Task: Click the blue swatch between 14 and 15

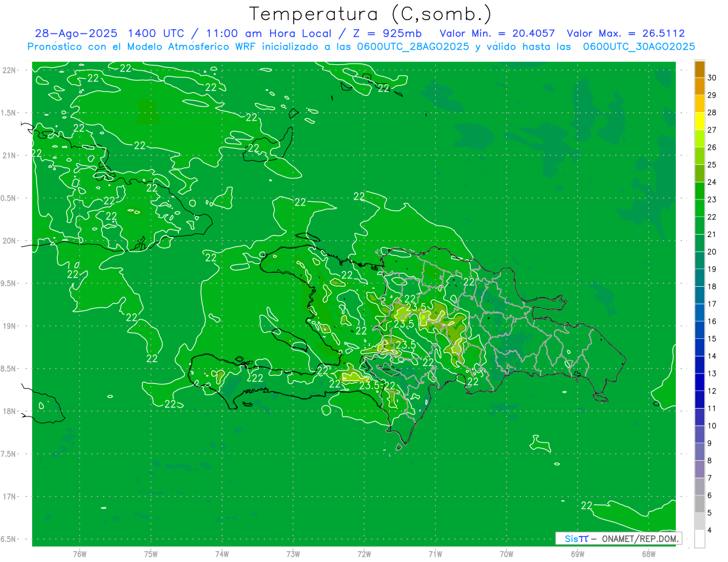Action: click(699, 347)
